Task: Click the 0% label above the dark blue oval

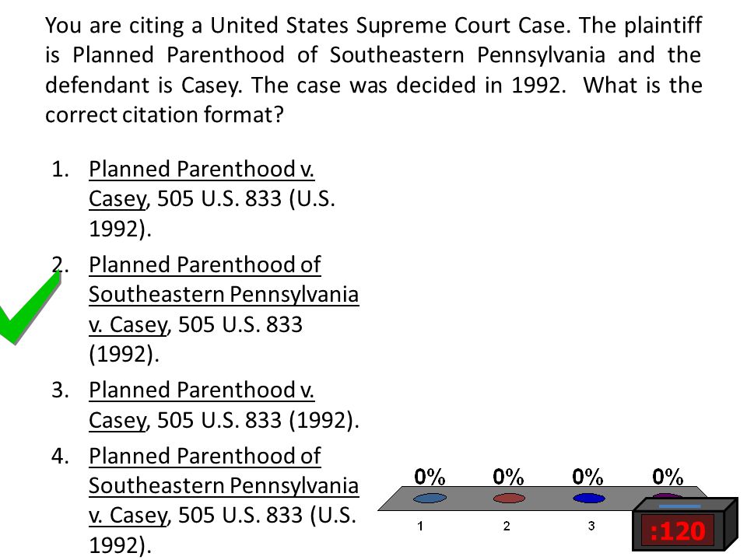Action: click(588, 476)
